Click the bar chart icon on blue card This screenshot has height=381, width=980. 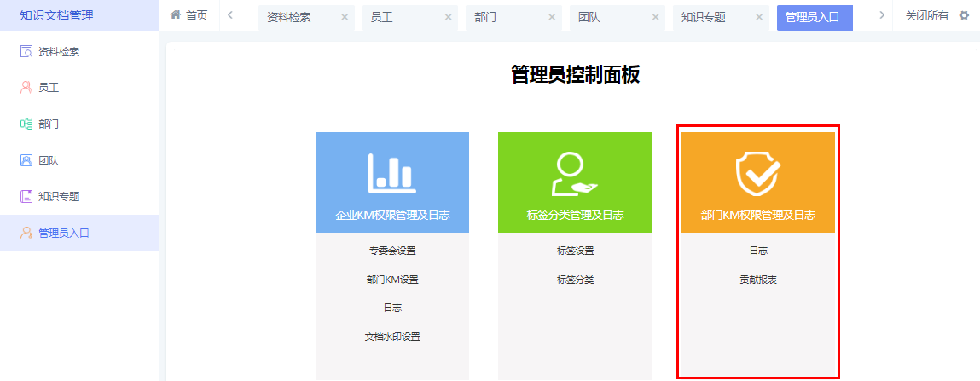pos(391,173)
